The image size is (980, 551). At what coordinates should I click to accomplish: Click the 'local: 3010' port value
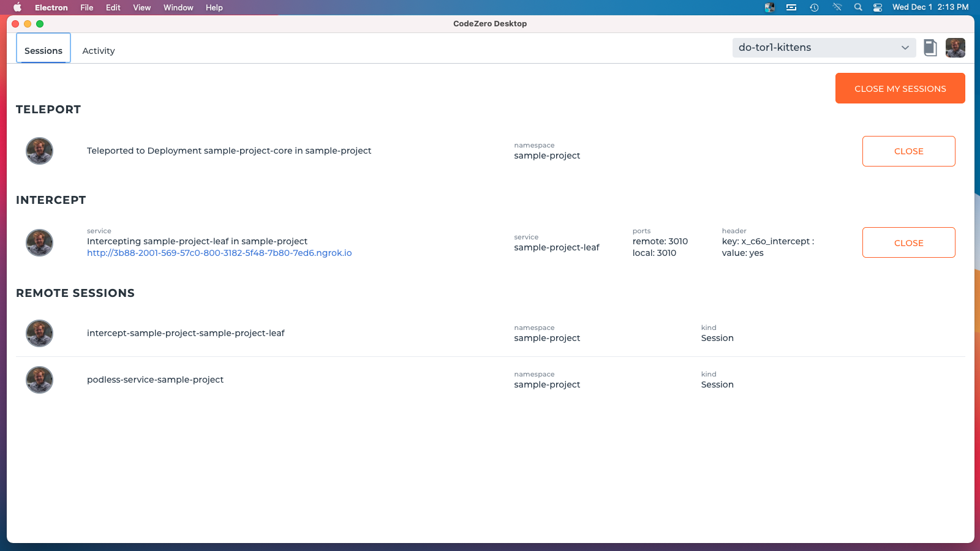(x=654, y=253)
